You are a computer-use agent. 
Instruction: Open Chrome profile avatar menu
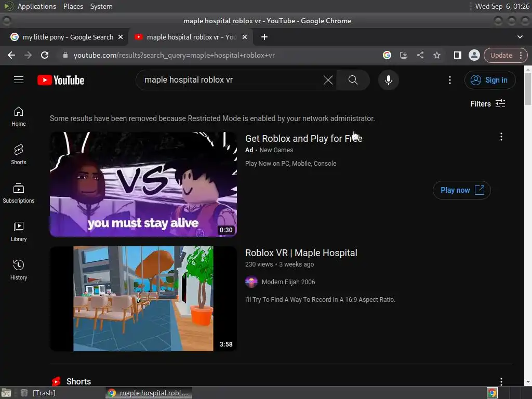(x=474, y=55)
